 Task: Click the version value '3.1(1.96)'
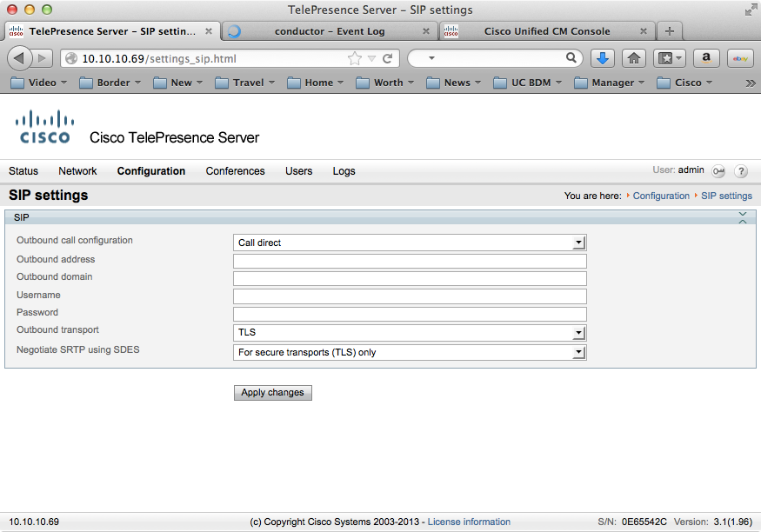[733, 522]
